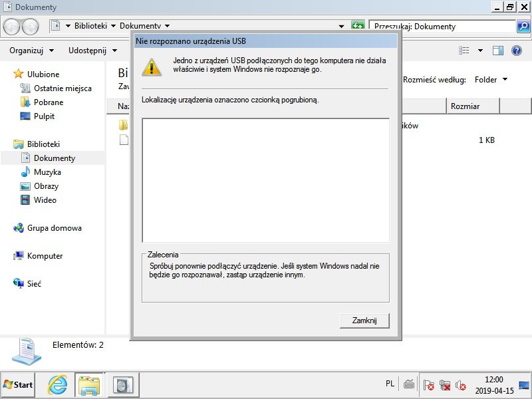Open the Komputer icon

[x=19, y=256]
